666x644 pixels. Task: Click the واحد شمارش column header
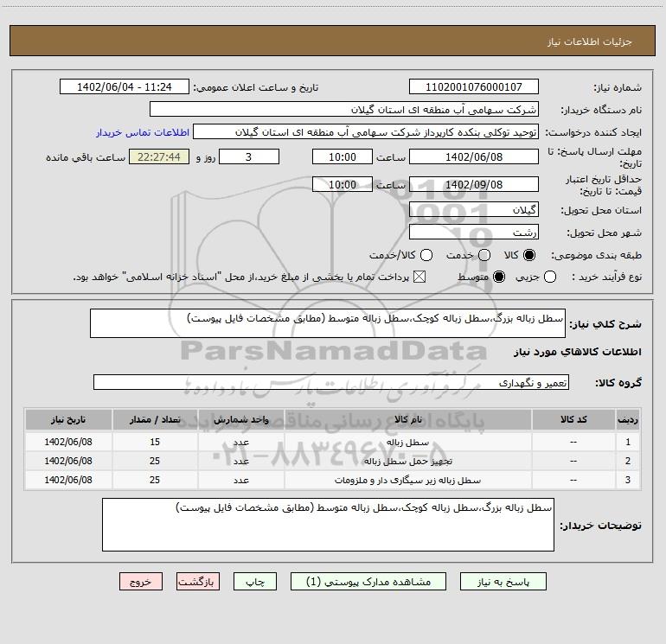(x=240, y=420)
